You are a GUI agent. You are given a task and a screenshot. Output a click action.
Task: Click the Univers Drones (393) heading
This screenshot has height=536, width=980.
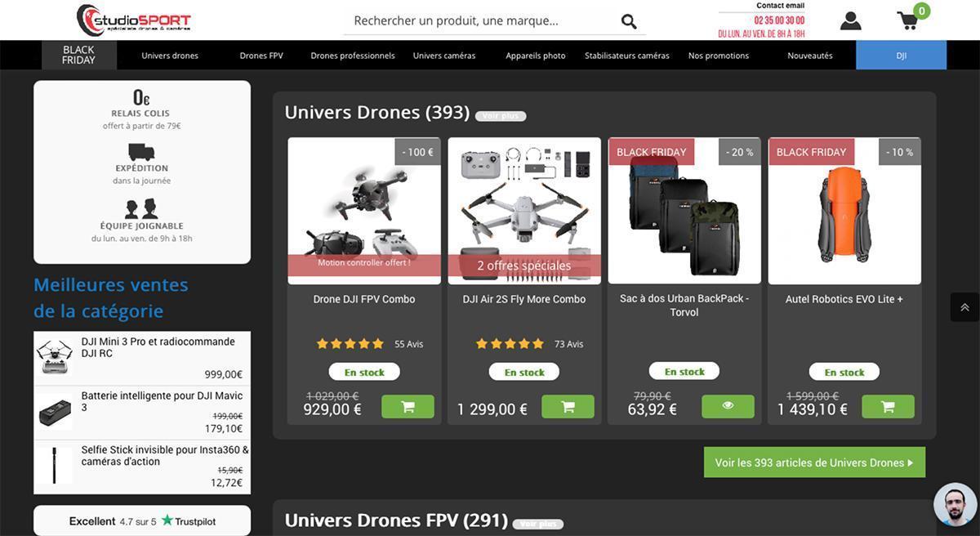pyautogui.click(x=377, y=112)
